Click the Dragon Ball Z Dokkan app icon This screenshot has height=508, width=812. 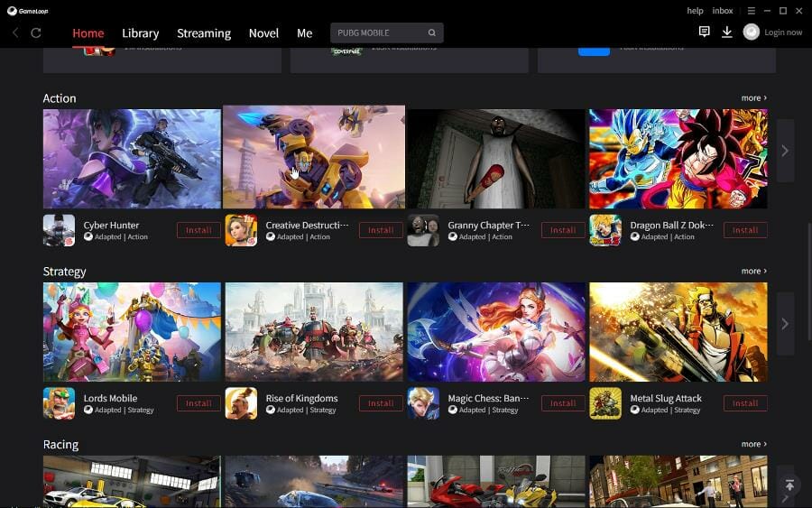[605, 230]
